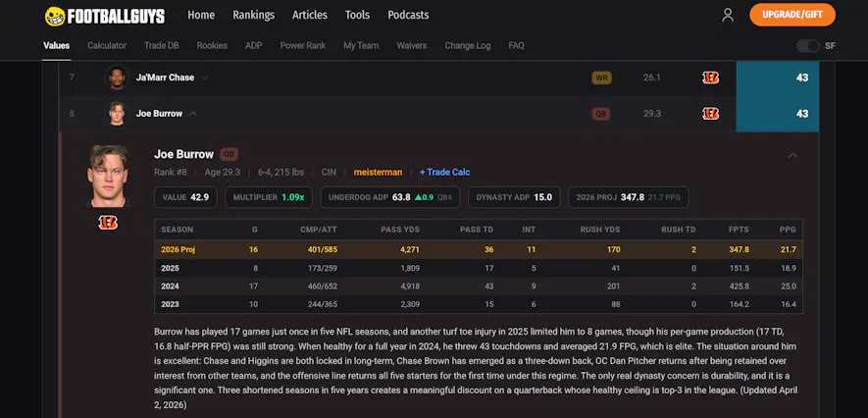Viewport: 868px width, 418px height.
Task: Click the 2026 PROJ 347.8 pill
Action: click(629, 197)
